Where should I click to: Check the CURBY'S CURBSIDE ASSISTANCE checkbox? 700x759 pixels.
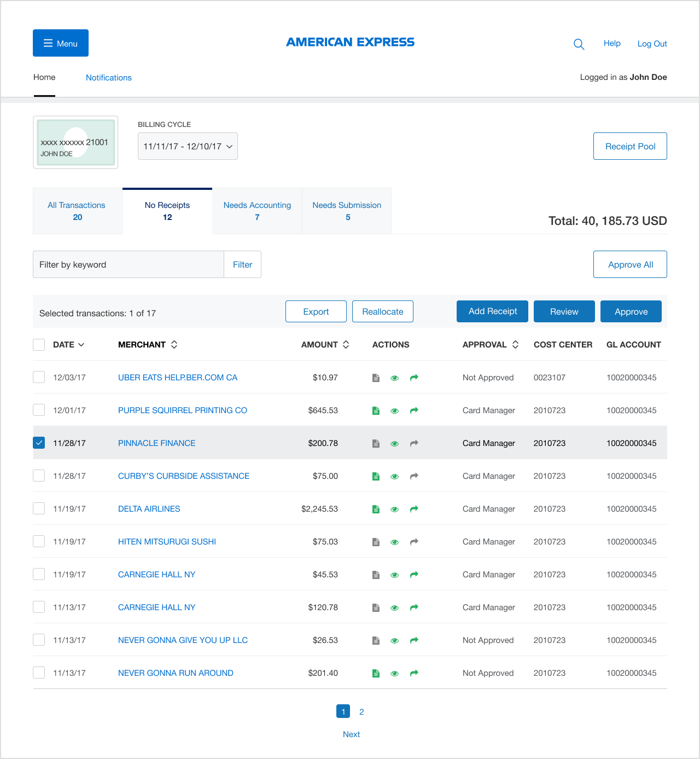39,476
